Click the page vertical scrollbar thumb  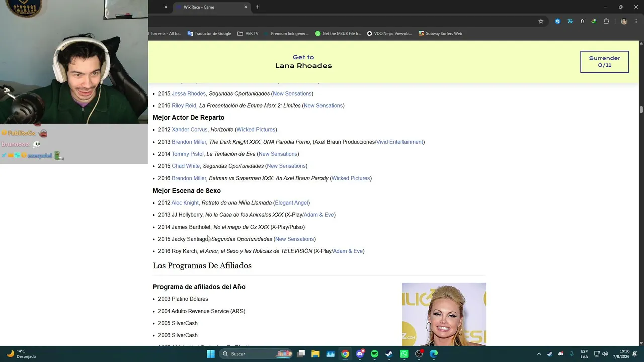coord(641,110)
